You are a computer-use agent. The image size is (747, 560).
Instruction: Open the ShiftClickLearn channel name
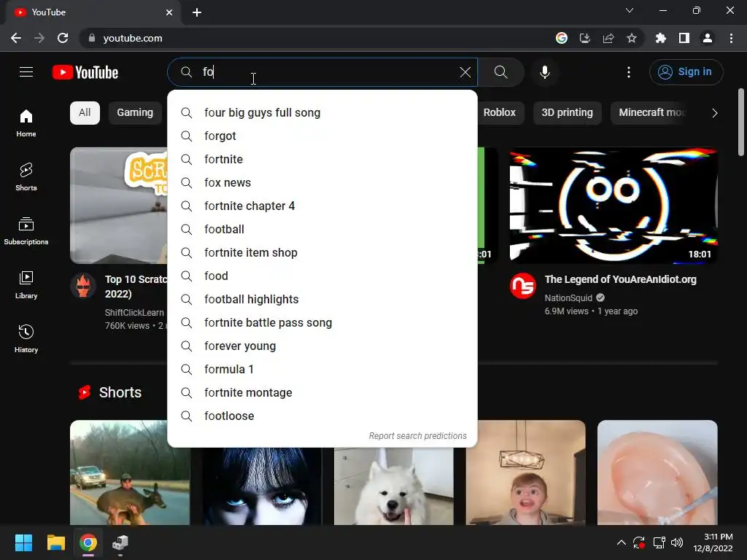click(x=134, y=313)
